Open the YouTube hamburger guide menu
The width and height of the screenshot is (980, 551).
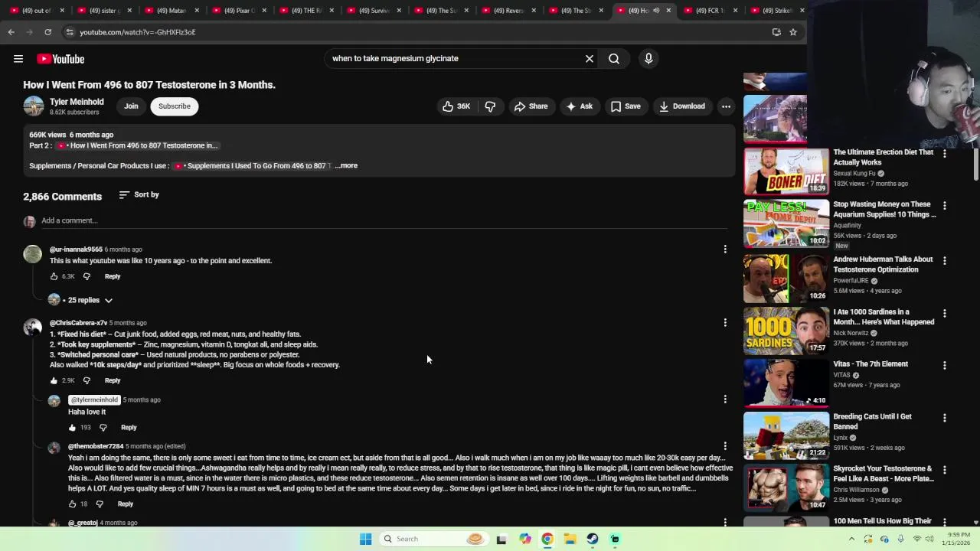(18, 59)
